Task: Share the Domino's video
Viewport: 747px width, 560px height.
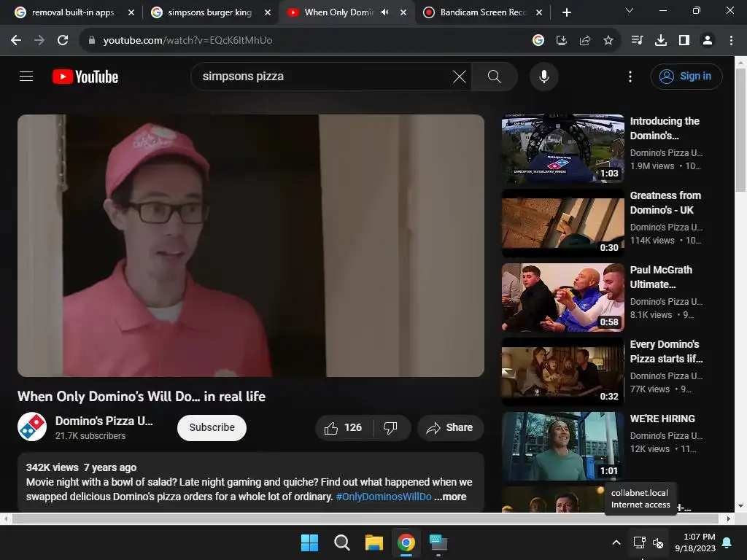Action: 450,427
